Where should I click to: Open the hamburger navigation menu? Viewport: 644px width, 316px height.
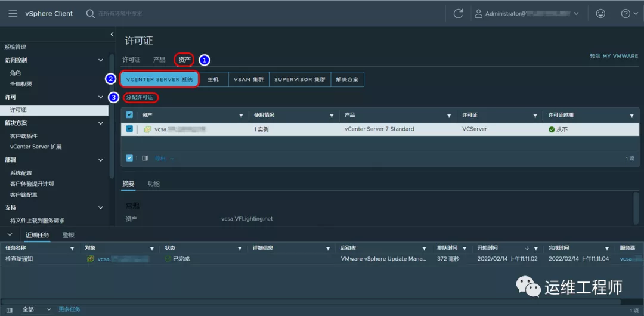click(13, 13)
